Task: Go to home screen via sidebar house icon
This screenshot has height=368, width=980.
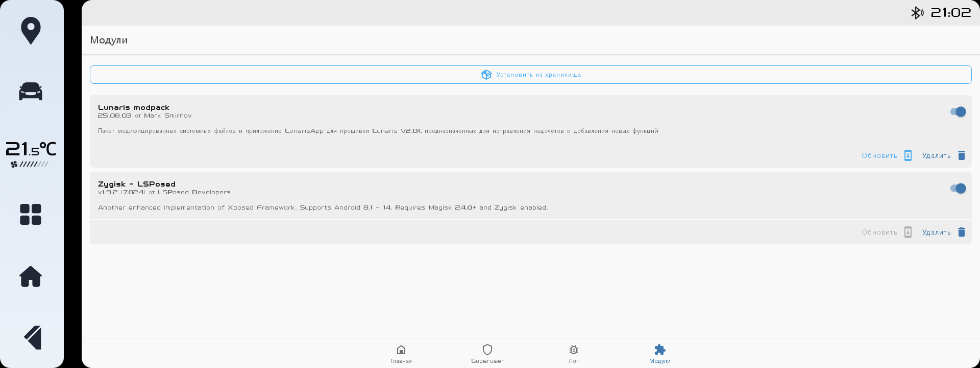Action: click(31, 277)
